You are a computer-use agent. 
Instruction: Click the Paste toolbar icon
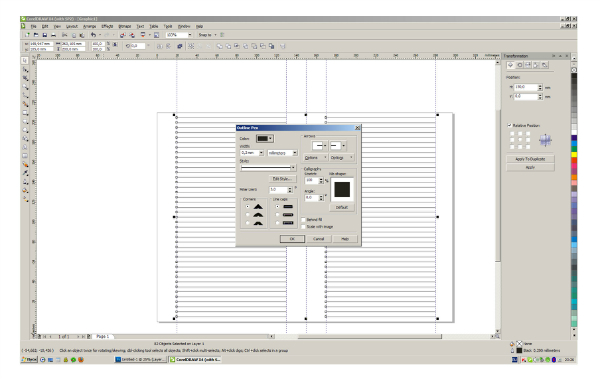82,35
